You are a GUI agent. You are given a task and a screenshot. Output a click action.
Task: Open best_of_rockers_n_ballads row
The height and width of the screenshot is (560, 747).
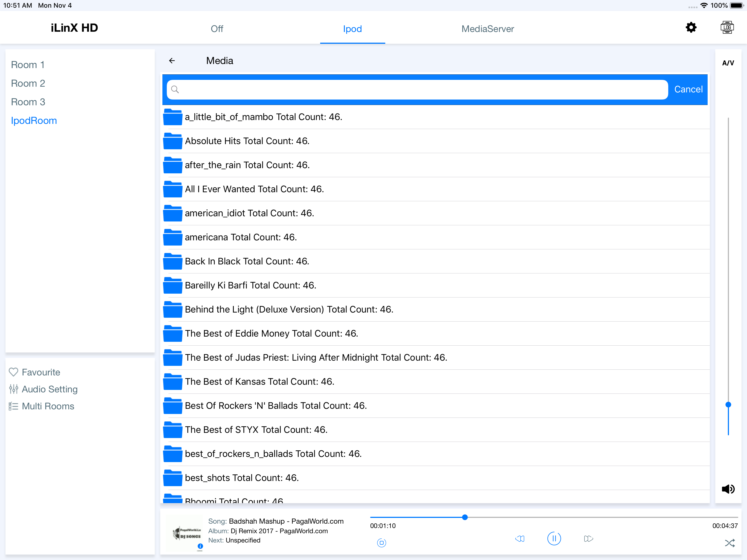[436, 454]
